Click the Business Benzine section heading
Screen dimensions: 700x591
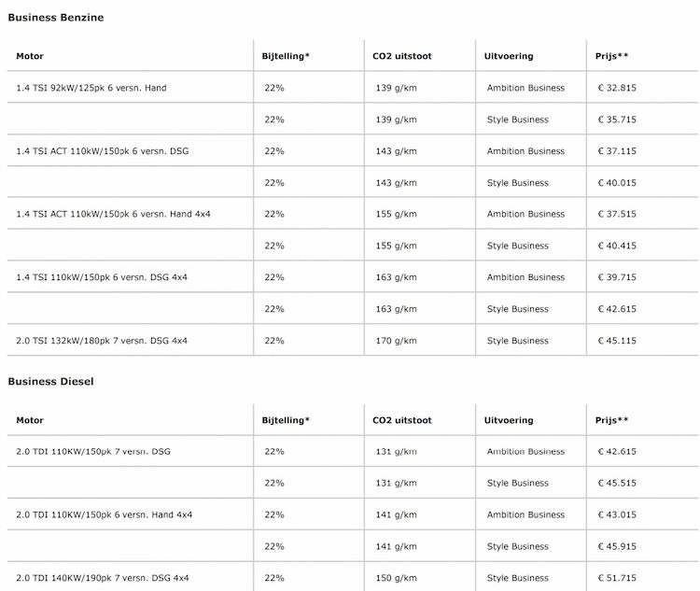(56, 18)
